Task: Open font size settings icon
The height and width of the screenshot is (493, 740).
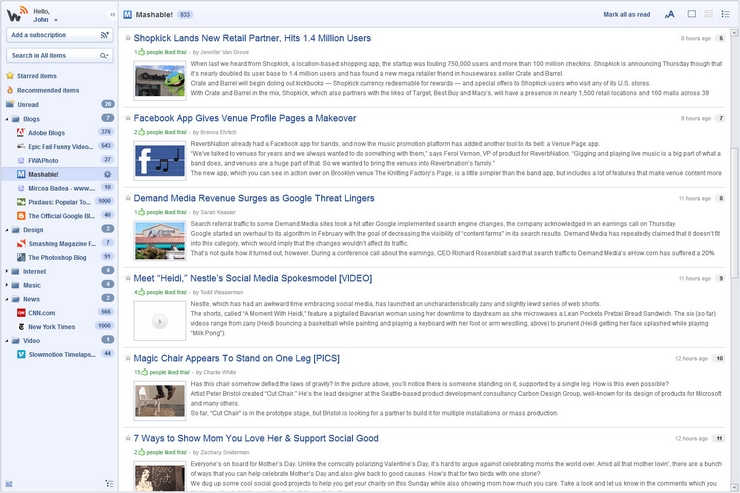Action: tap(669, 15)
